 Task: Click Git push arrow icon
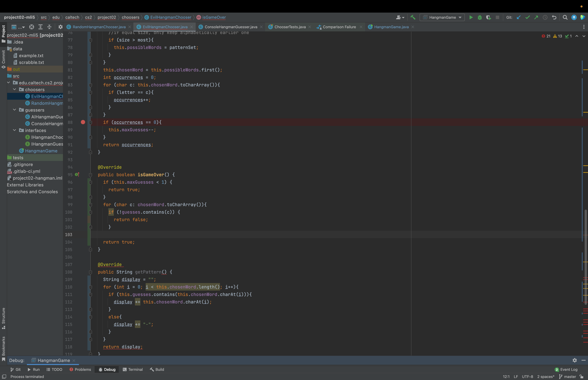536,17
